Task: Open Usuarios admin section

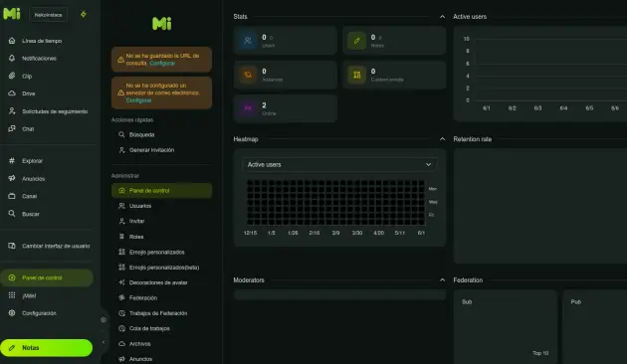Action: click(140, 206)
